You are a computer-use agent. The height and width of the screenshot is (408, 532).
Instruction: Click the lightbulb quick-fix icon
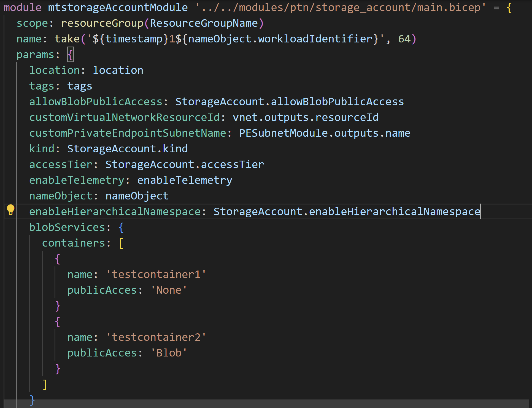click(x=11, y=210)
